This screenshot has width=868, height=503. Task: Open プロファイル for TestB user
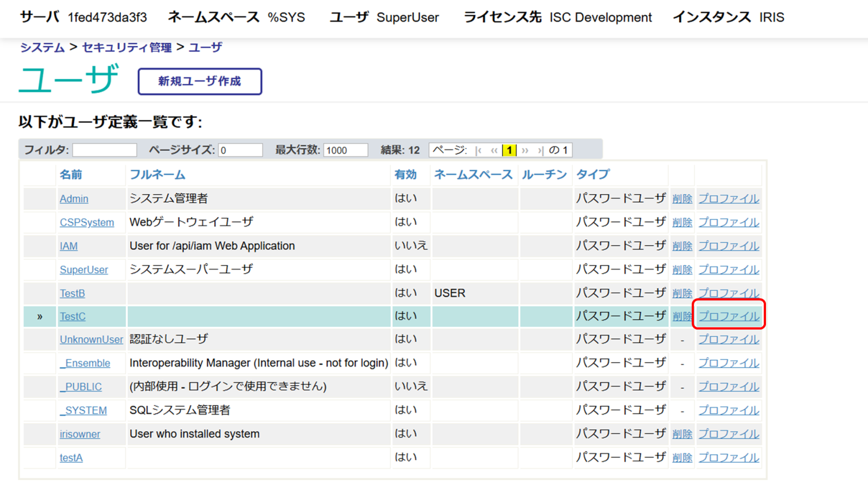729,293
